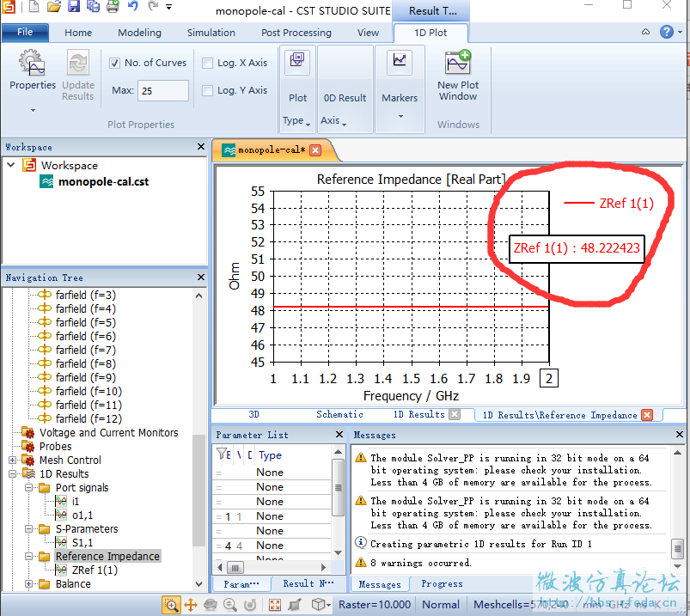This screenshot has width=690, height=616.
Task: Switch to the Result Navigator tab
Action: (308, 583)
